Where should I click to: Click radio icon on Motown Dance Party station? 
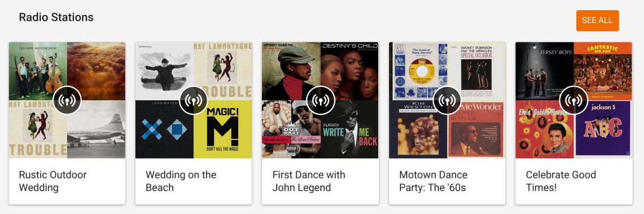tap(447, 100)
